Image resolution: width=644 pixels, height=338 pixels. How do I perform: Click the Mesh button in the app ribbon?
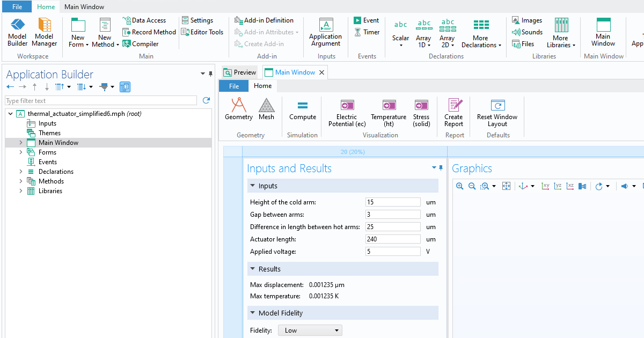tap(266, 109)
